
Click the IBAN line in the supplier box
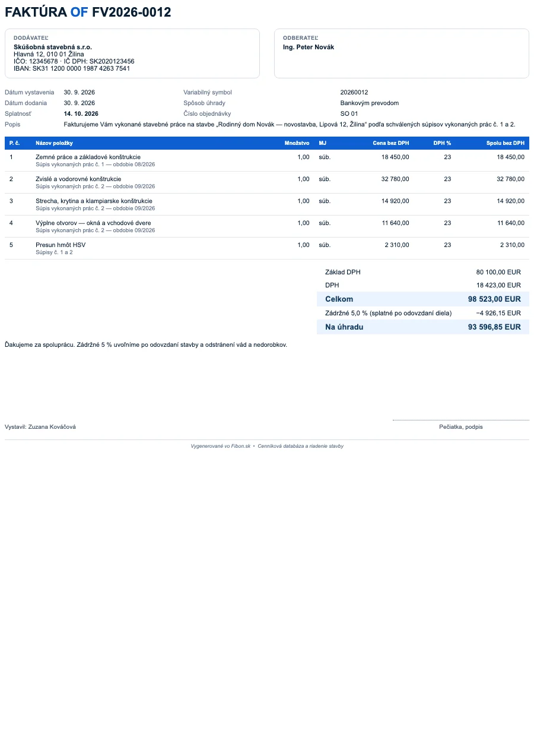72,68
